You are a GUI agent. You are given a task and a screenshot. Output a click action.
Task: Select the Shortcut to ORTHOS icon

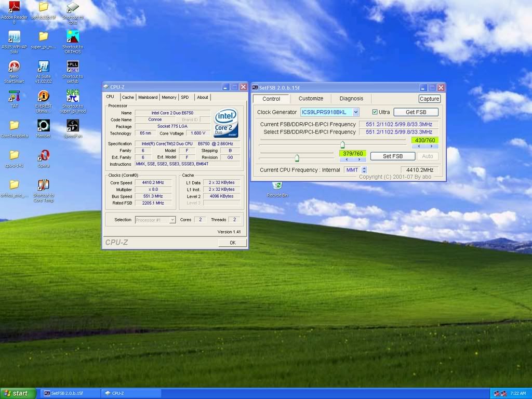click(73, 37)
